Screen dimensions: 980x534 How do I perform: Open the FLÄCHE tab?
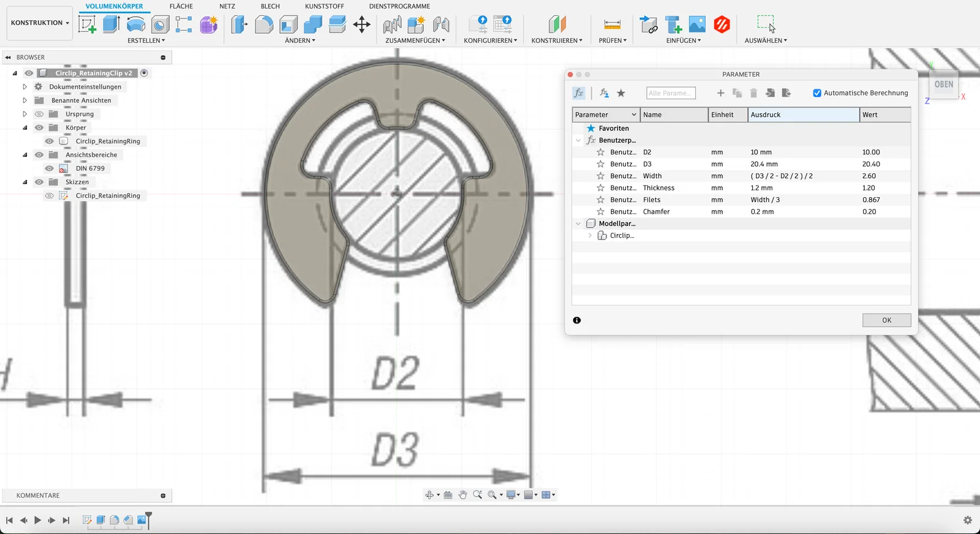point(181,6)
